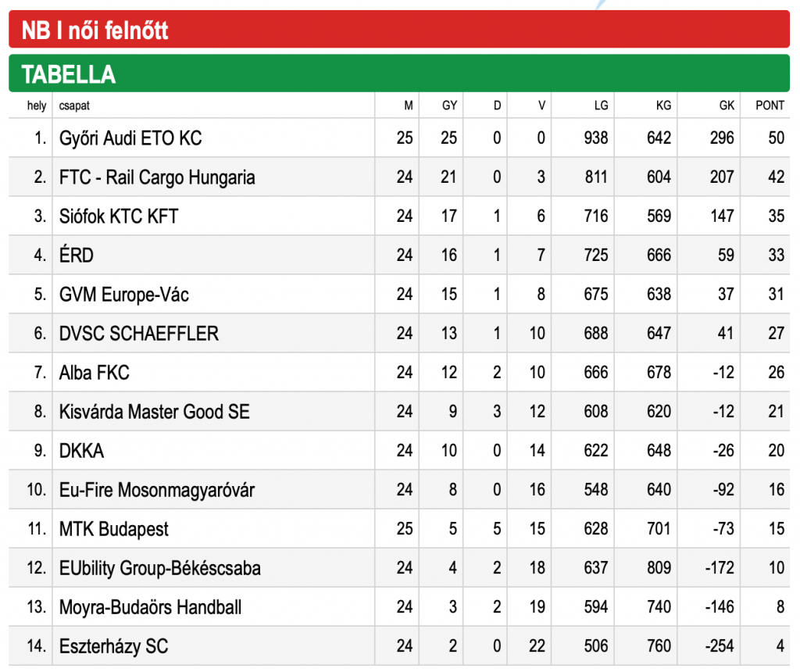Click the PONT column header
800x672 pixels.
click(770, 105)
